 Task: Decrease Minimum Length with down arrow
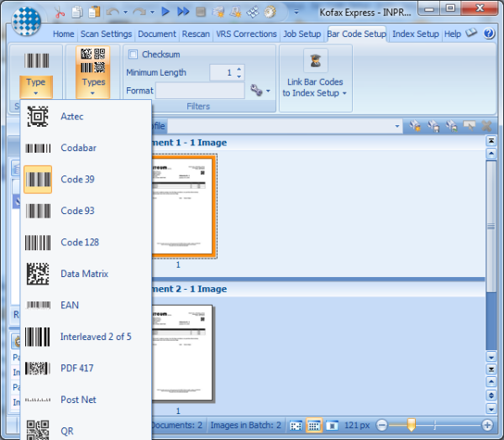[239, 76]
